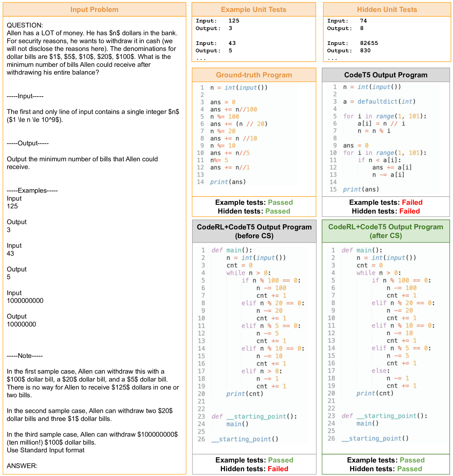Click "def __starting_point():" in after-CS program

click(384, 416)
